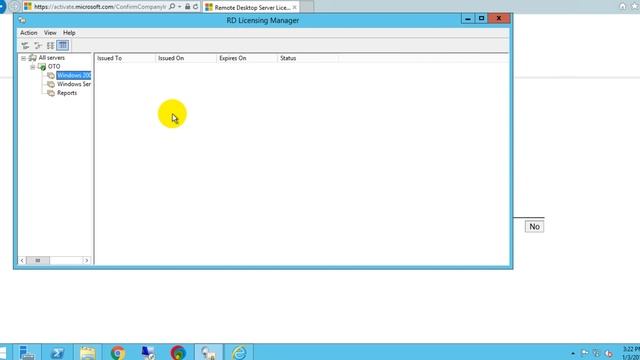The image size is (640, 360).
Task: Minimize the RD Licensing Manager window
Action: (468, 18)
